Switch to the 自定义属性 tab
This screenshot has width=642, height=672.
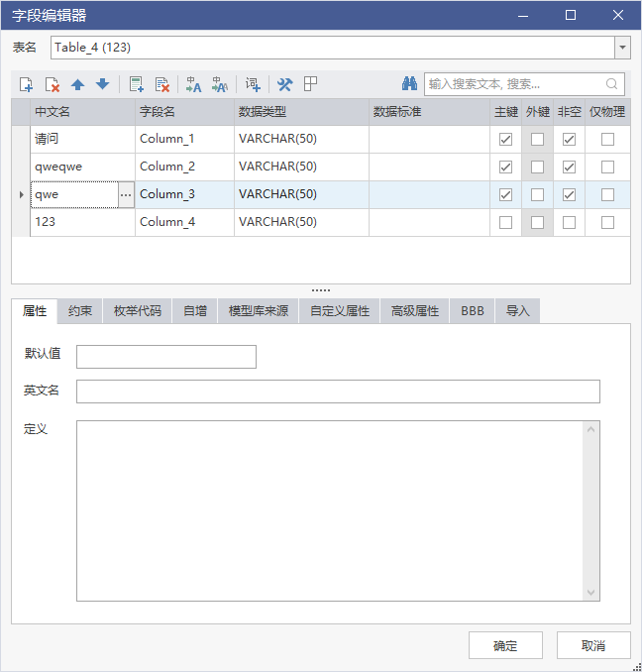(340, 311)
